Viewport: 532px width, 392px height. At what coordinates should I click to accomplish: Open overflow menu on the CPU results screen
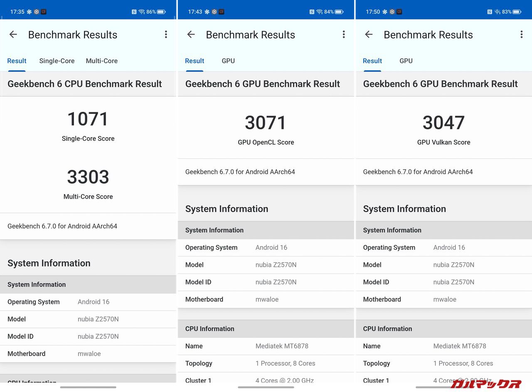tap(166, 35)
